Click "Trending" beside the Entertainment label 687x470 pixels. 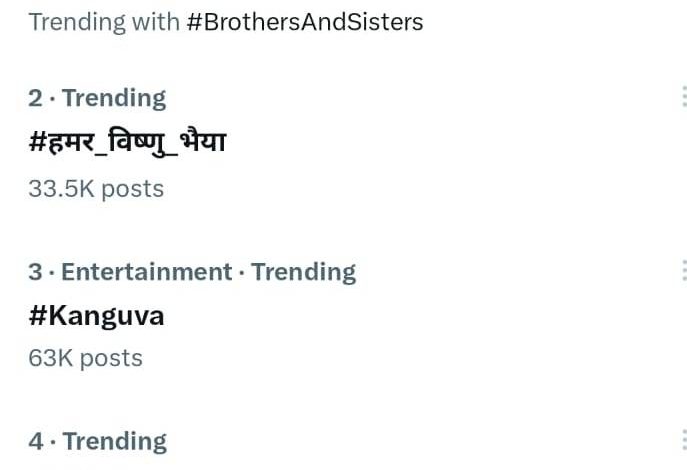303,271
